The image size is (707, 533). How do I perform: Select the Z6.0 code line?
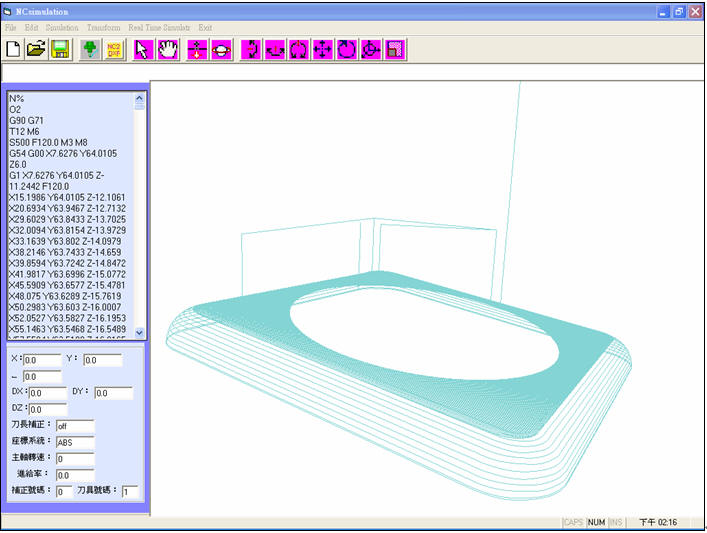[x=18, y=165]
